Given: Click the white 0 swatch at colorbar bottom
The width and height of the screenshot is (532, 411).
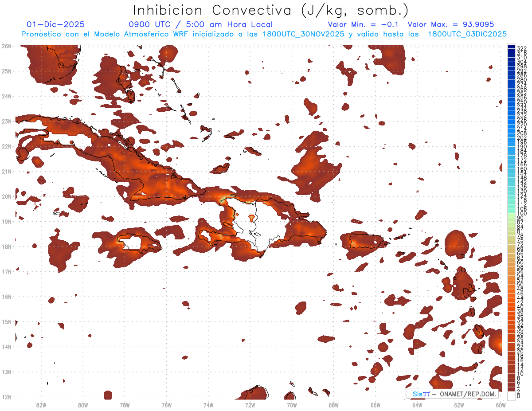Looking at the screenshot, I should click(x=512, y=395).
